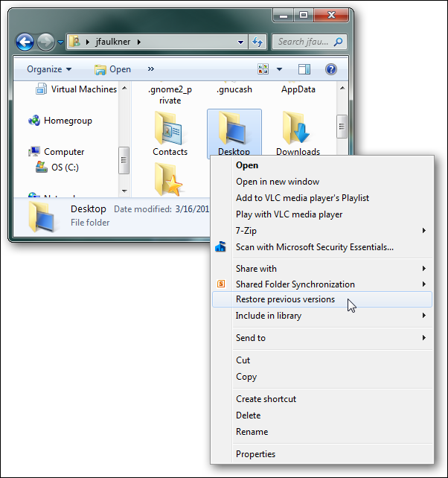This screenshot has width=448, height=478.
Task: Go back using the Back arrow button
Action: click(x=25, y=42)
